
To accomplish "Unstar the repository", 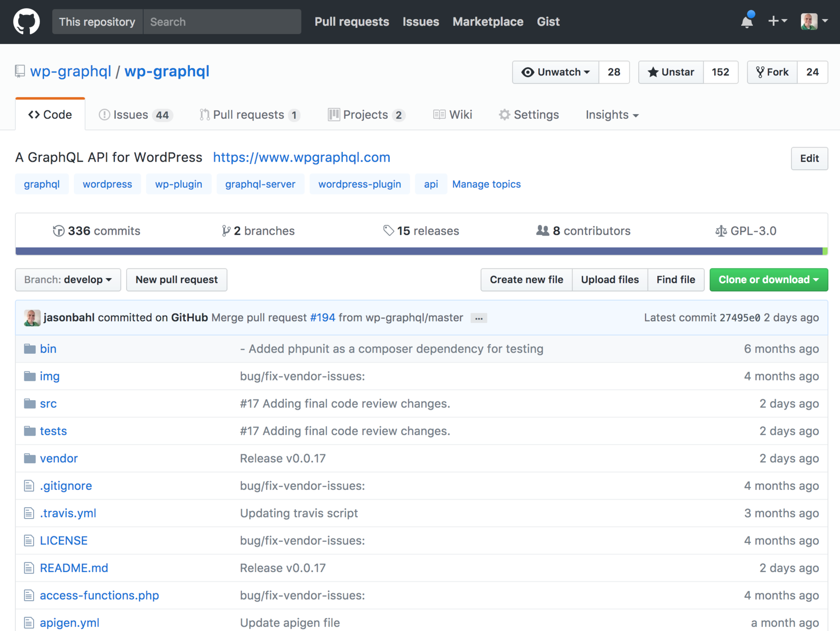I will [671, 72].
